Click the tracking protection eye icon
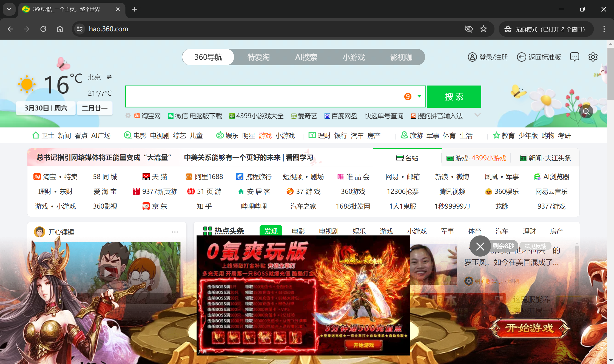 (x=469, y=29)
